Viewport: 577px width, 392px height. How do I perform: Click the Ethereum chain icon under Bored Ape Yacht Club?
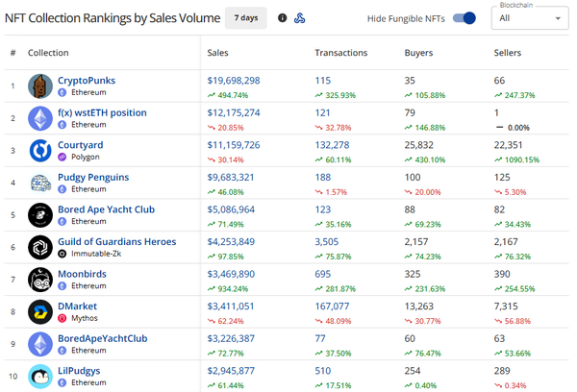(x=63, y=221)
